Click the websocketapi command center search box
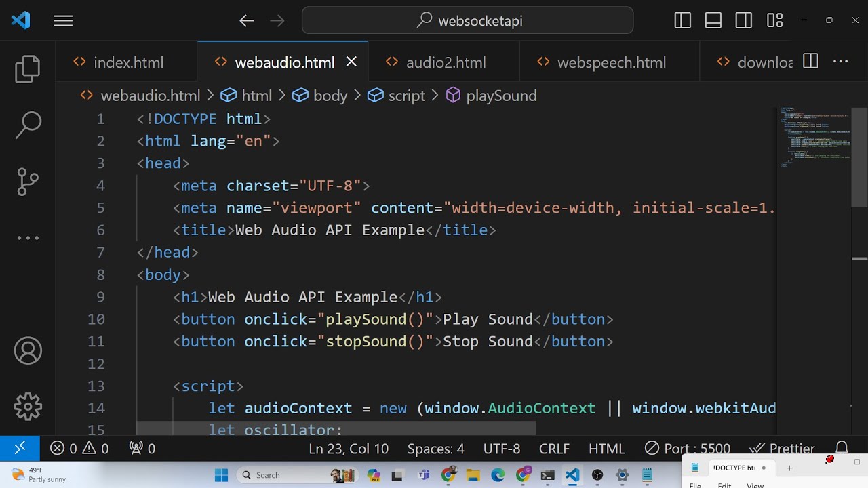 tap(468, 21)
